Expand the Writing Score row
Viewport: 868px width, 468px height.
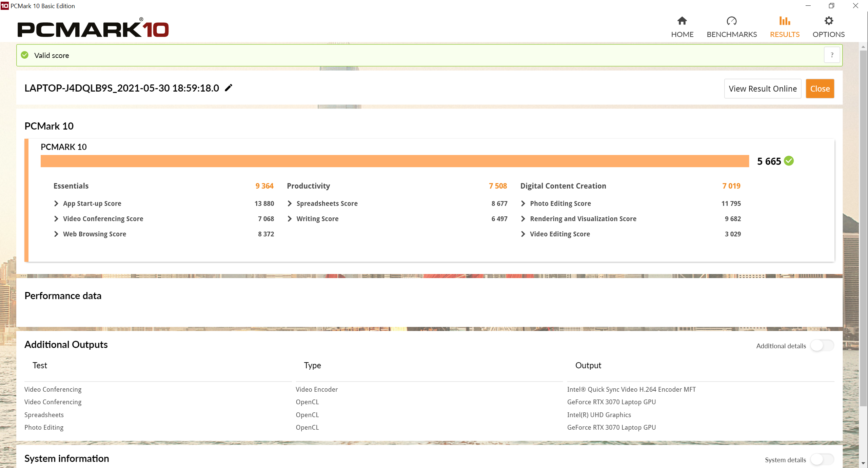tap(290, 219)
